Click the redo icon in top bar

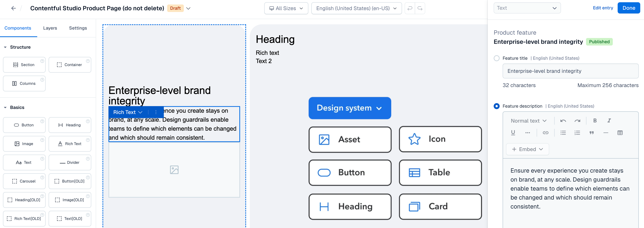click(x=420, y=8)
